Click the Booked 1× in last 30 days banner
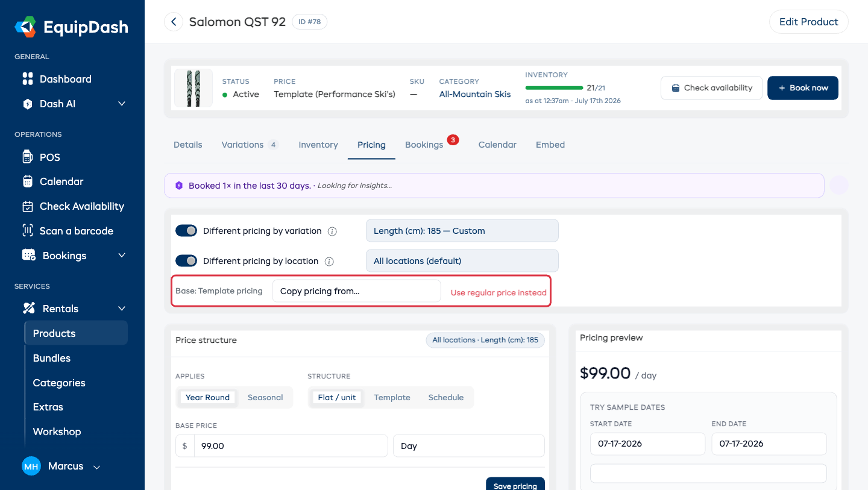Viewport: 868px width, 490px height. [x=494, y=186]
